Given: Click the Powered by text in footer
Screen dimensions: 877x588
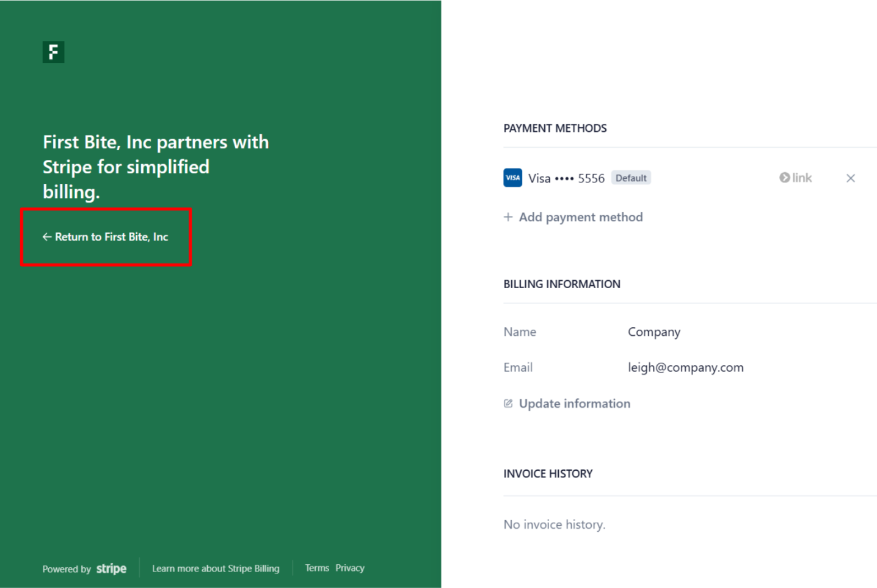Looking at the screenshot, I should 67,569.
